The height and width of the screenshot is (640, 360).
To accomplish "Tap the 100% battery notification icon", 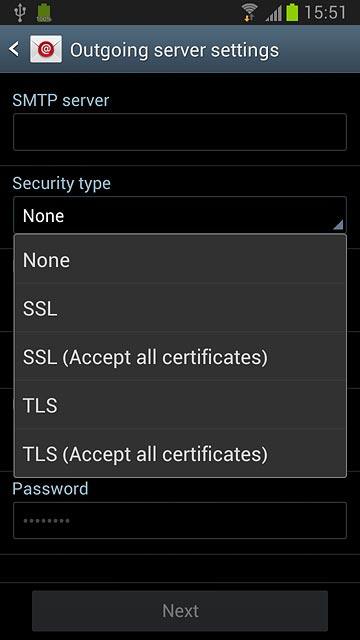I will [x=44, y=13].
